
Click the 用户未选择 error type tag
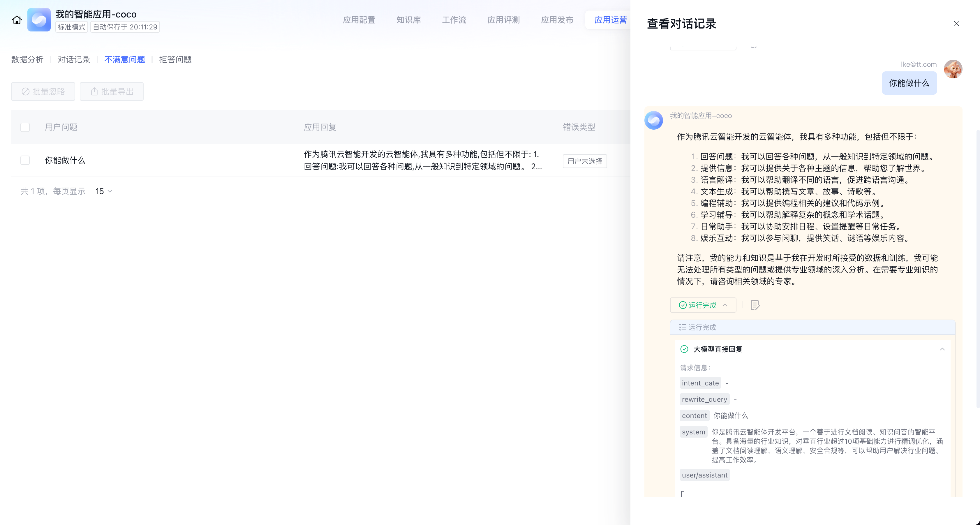[x=585, y=161]
